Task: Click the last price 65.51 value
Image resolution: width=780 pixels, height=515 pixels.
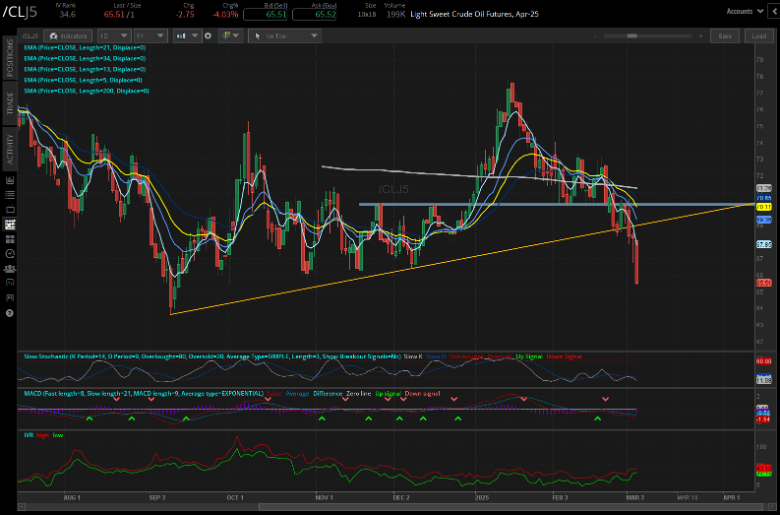Action: tap(114, 14)
